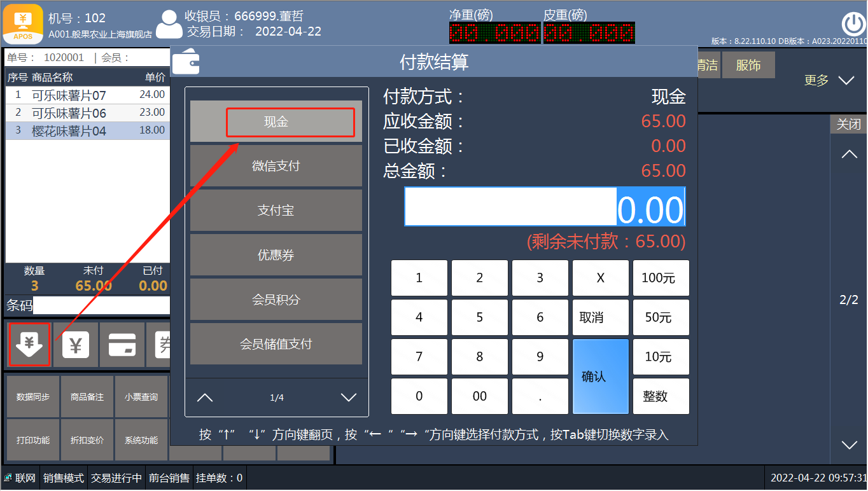Click the 挂单数：0 status bar entry
The image size is (868, 491).
[219, 478]
